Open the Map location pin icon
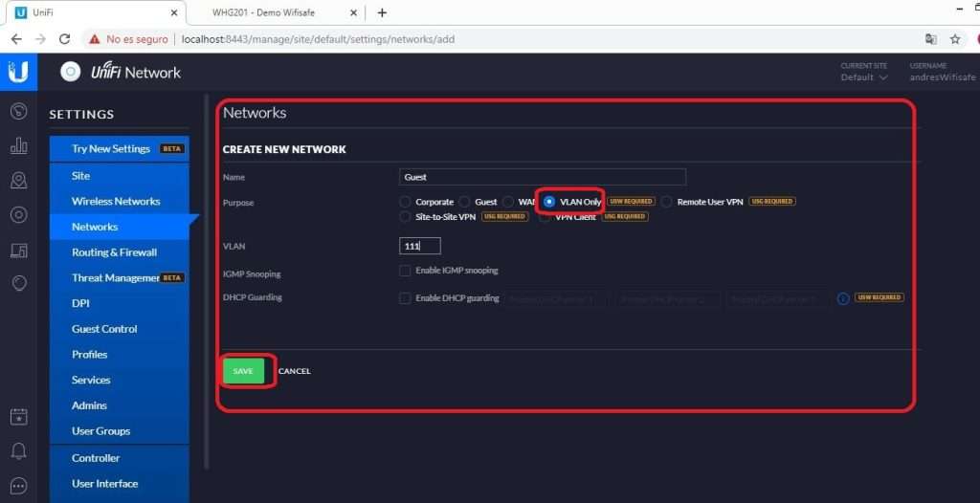 coord(18,181)
